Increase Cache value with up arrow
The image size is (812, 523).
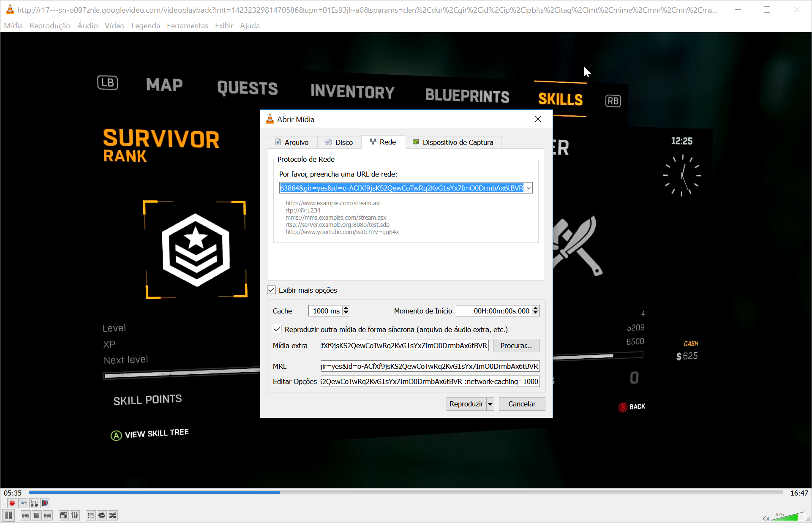tap(346, 308)
